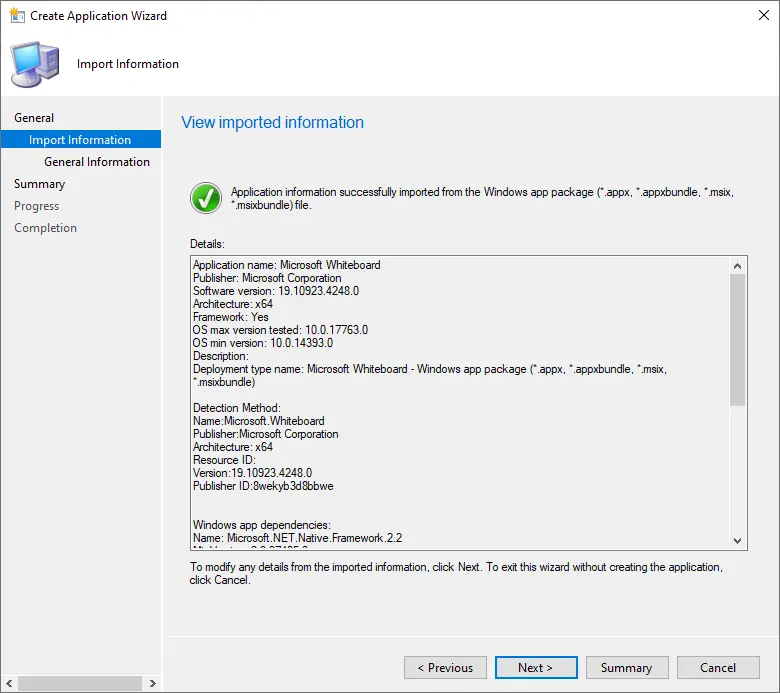Image resolution: width=780 pixels, height=693 pixels.
Task: Close the Create Application Wizard window
Action: (764, 15)
